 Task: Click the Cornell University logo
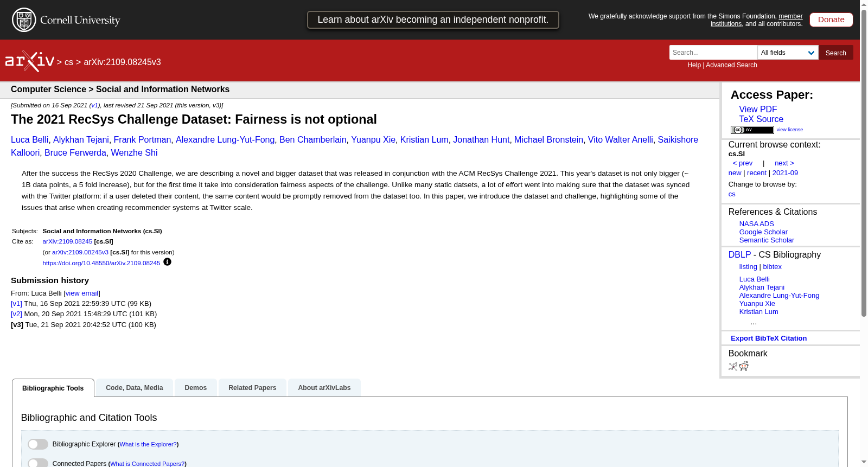pyautogui.click(x=66, y=20)
